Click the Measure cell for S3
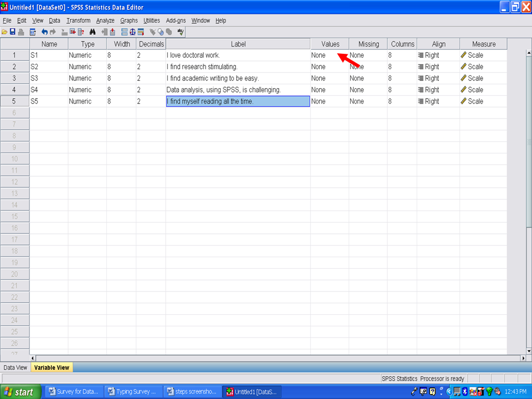This screenshot has width=532, height=399. (483, 78)
